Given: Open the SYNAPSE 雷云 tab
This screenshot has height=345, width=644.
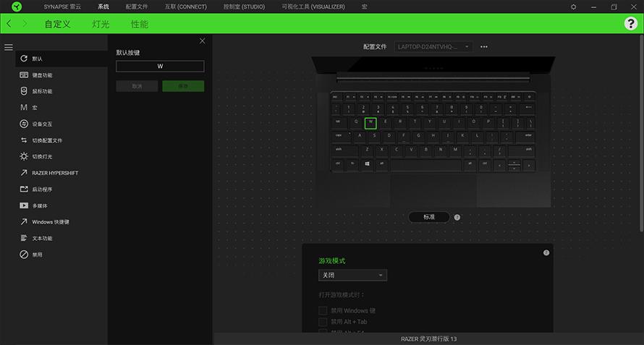Looking at the screenshot, I should [62, 7].
